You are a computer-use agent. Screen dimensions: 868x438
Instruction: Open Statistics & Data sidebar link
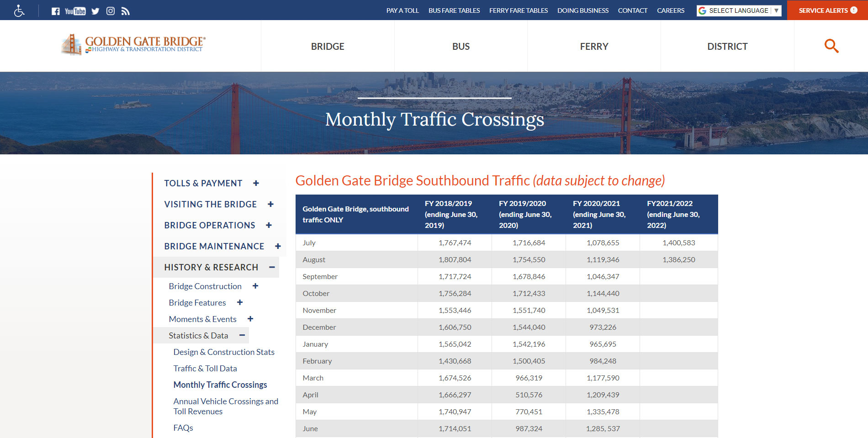point(198,335)
